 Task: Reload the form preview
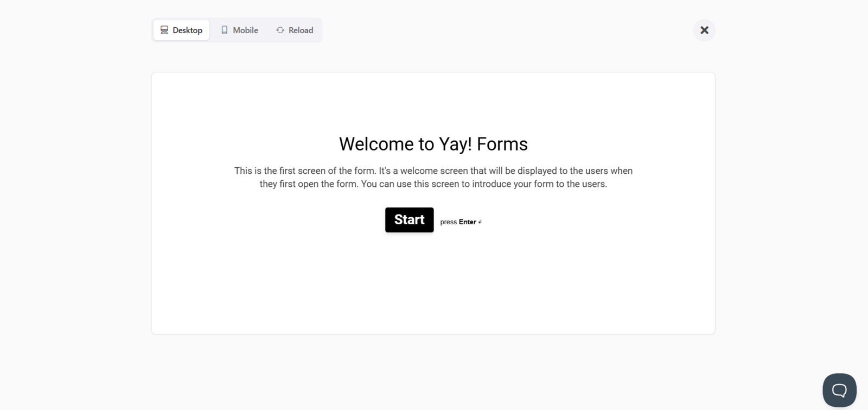295,30
